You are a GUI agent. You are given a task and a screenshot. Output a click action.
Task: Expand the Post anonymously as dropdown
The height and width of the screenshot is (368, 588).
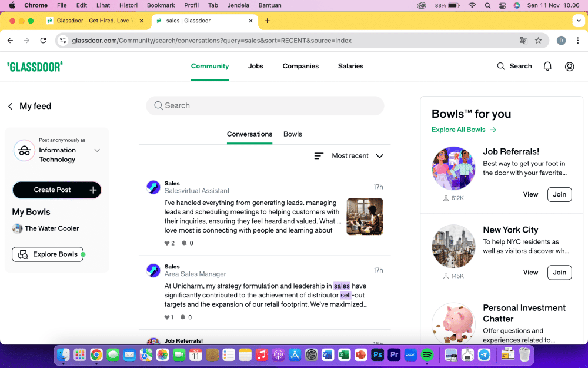tap(97, 151)
